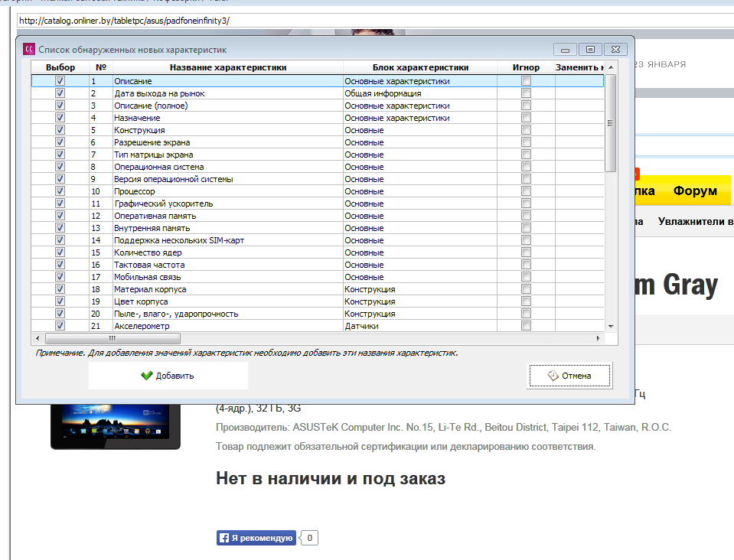Click the Общая информация block cell

420,93
